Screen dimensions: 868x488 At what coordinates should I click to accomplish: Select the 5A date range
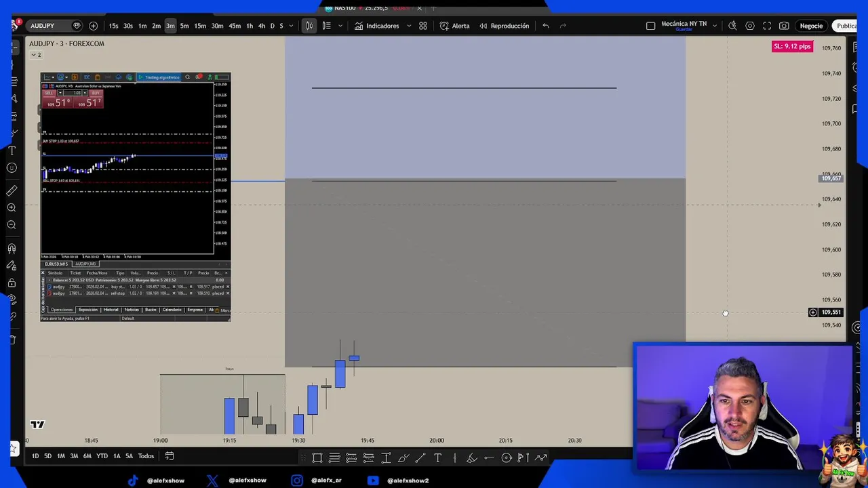[x=129, y=456]
